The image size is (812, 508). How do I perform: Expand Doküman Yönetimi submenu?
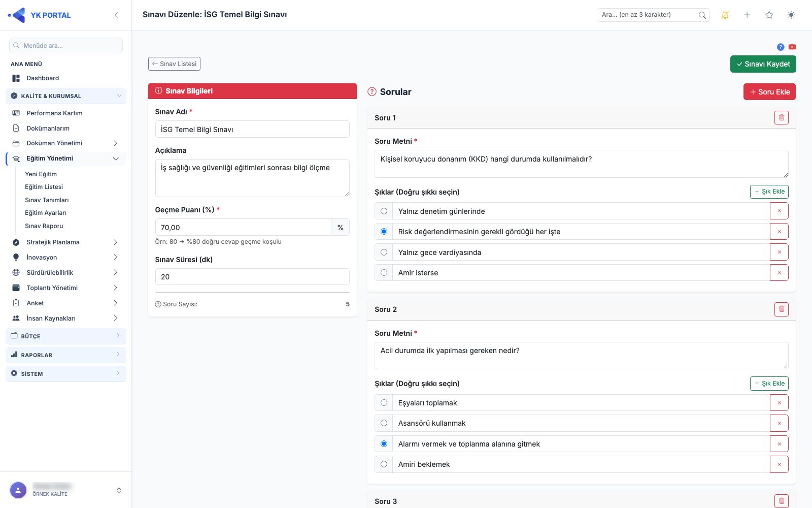click(x=66, y=143)
